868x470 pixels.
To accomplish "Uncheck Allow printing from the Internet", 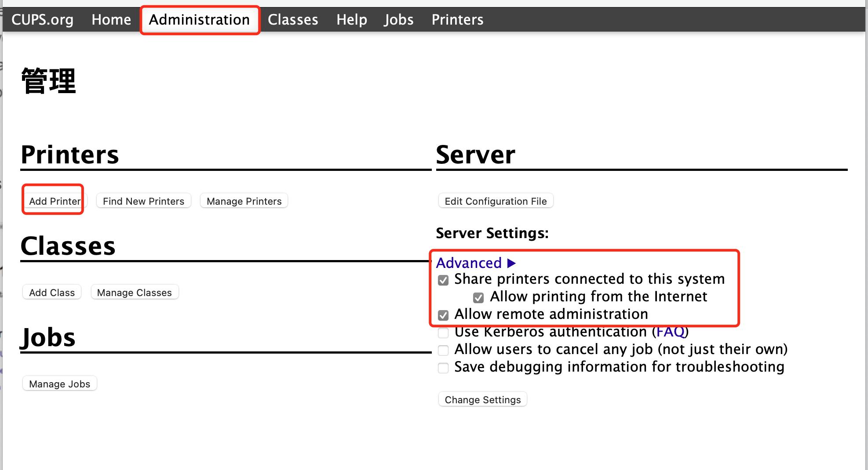I will pyautogui.click(x=478, y=298).
